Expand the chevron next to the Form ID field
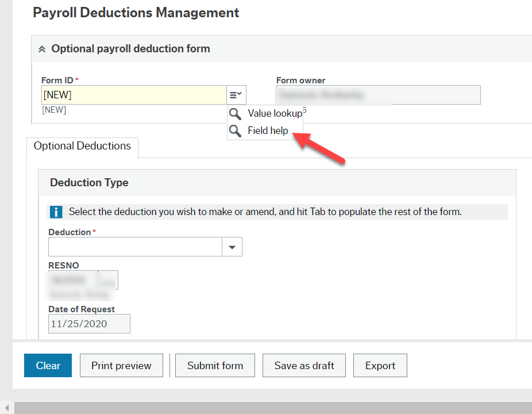This screenshot has height=414, width=532. 236,94
